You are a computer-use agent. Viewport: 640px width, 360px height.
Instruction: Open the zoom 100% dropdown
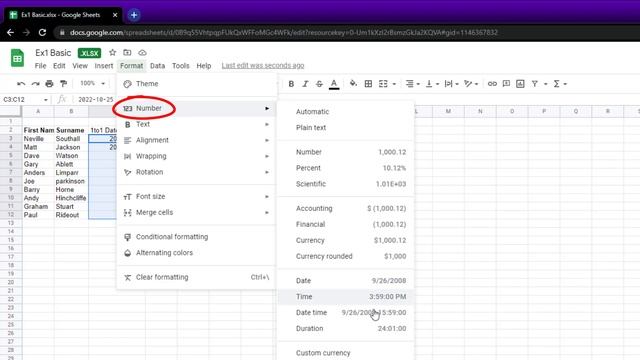point(92,83)
